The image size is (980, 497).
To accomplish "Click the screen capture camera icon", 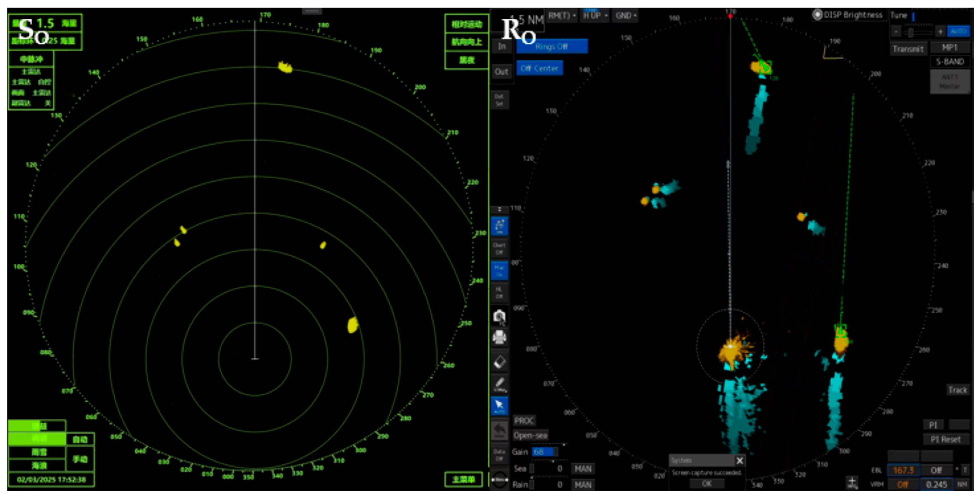I will point(499,317).
